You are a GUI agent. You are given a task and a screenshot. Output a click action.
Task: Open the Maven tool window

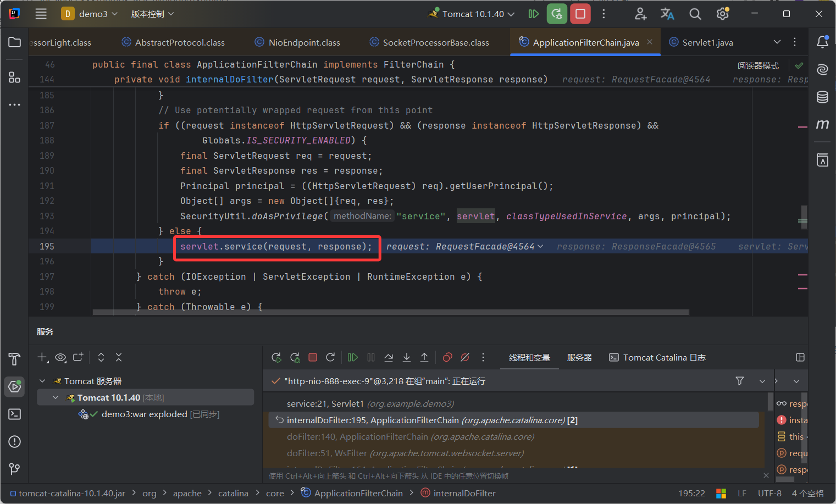[822, 125]
